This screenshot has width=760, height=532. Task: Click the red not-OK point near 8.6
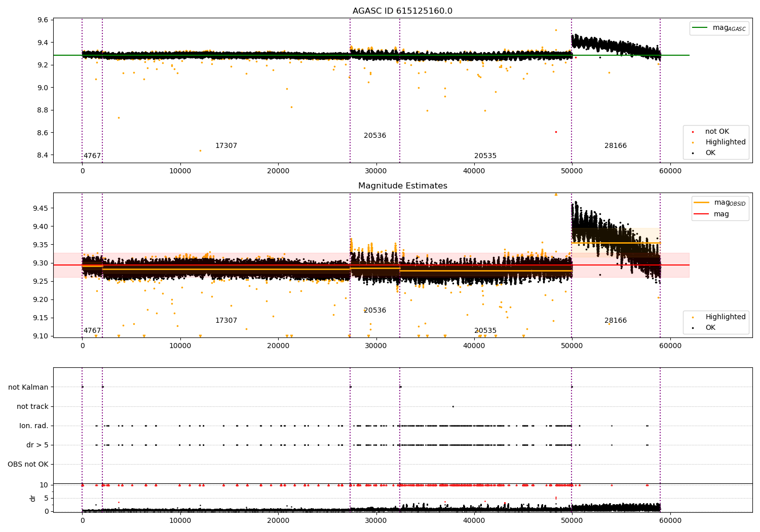556,132
